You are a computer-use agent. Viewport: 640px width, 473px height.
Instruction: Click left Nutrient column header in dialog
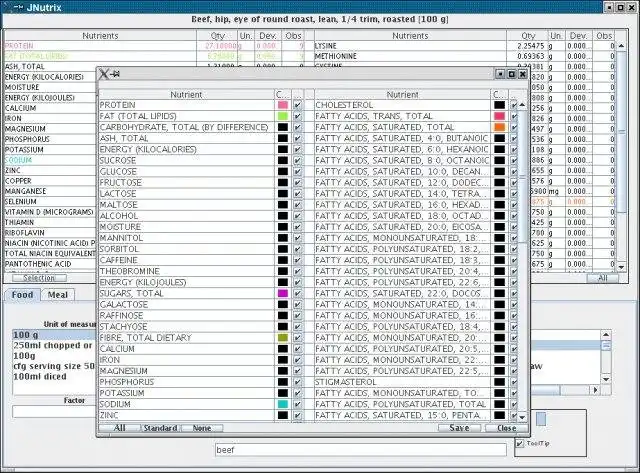(x=186, y=94)
